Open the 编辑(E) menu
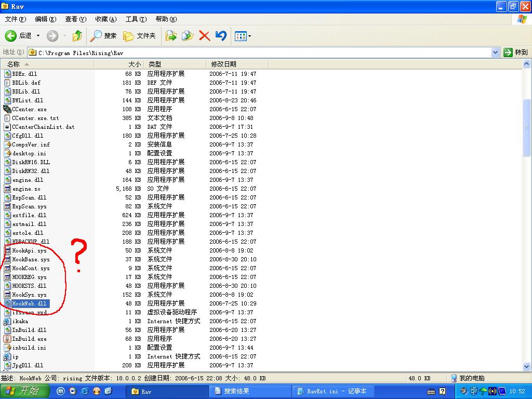The image size is (532, 399). click(x=46, y=19)
